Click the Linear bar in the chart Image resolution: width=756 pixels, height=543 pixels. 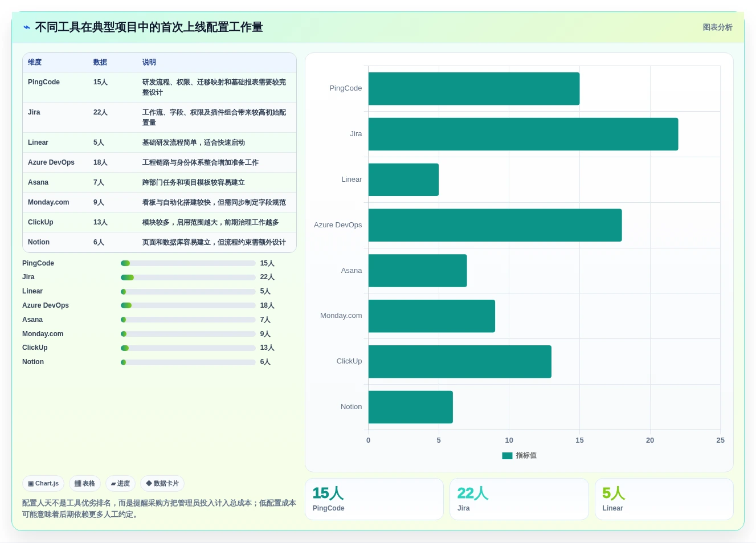point(403,179)
